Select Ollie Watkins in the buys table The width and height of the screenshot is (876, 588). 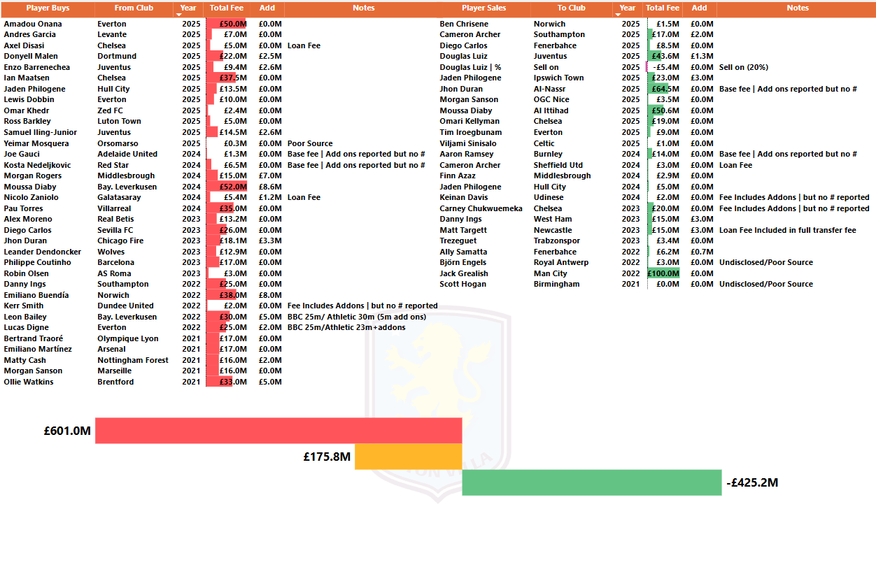click(29, 382)
